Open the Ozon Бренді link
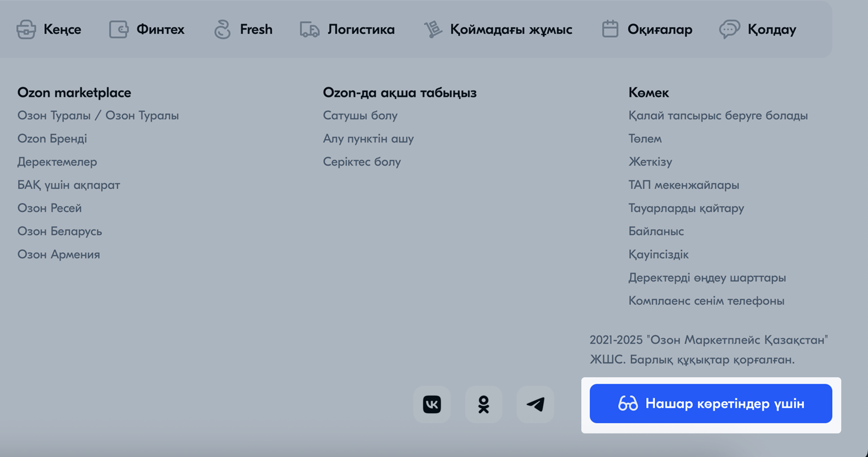This screenshot has width=868, height=457. coord(52,139)
